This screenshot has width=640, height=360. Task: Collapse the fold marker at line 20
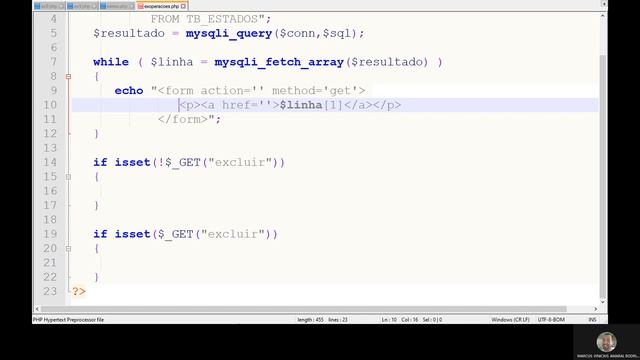(x=69, y=249)
